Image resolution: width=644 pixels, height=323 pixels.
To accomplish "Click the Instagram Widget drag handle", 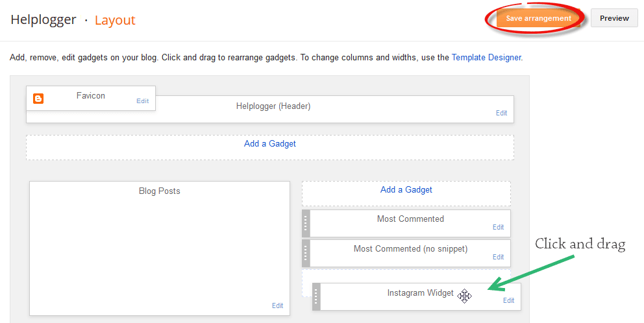I will (x=316, y=296).
